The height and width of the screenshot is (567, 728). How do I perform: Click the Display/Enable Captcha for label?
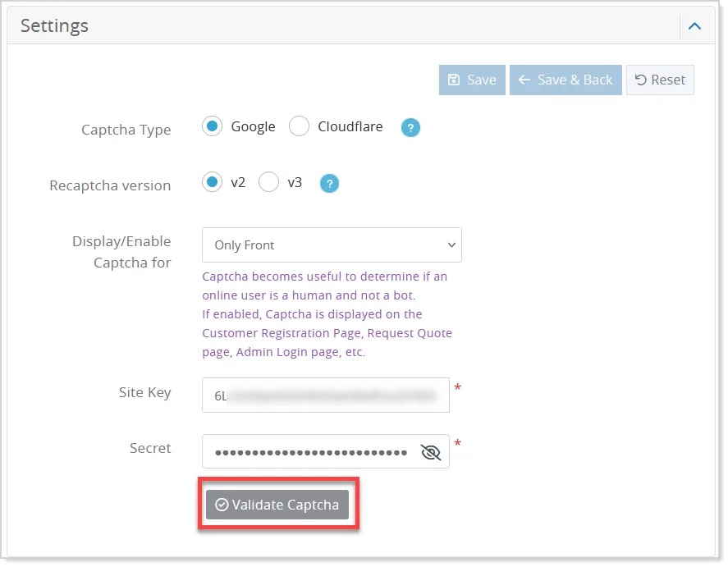coord(121,252)
